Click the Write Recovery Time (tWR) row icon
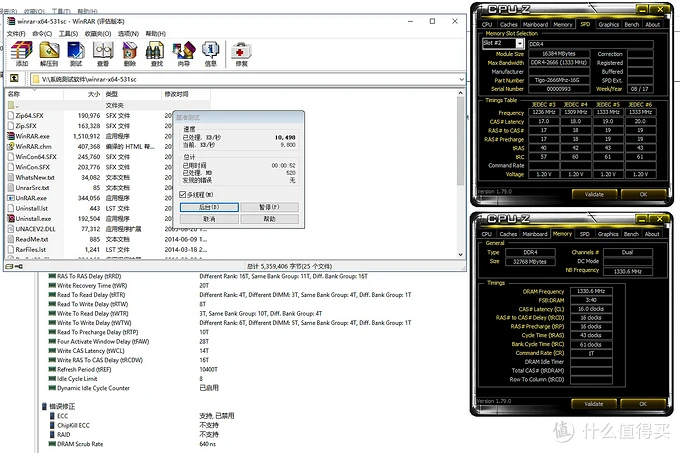Viewport: 680px width, 453px height. 52,285
